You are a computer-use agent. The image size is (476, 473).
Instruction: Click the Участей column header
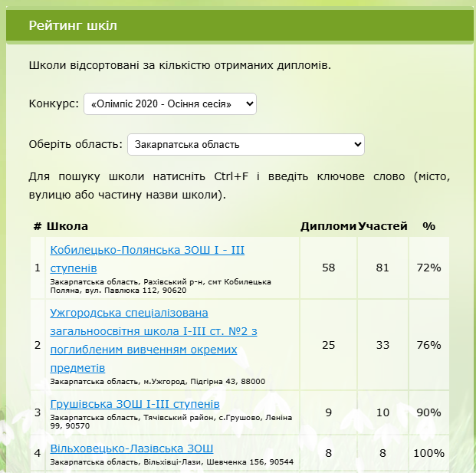(x=382, y=226)
